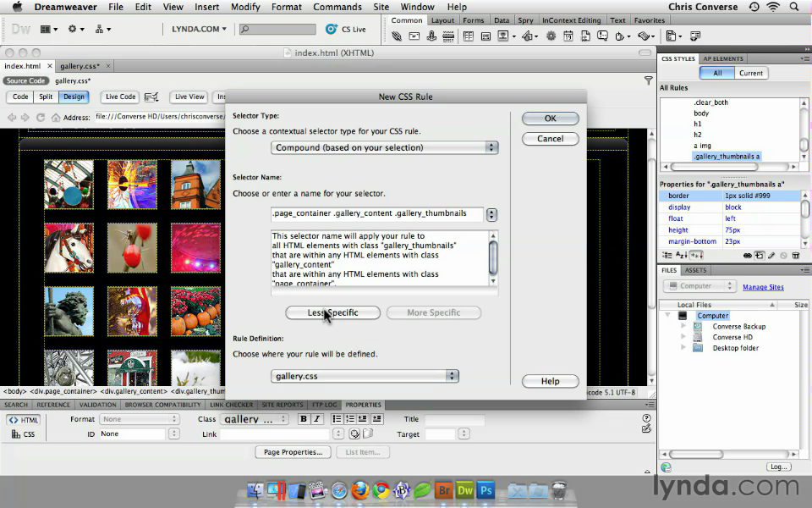The width and height of the screenshot is (812, 508).
Task: Insert a Horizontal Rule
Action: [448, 36]
